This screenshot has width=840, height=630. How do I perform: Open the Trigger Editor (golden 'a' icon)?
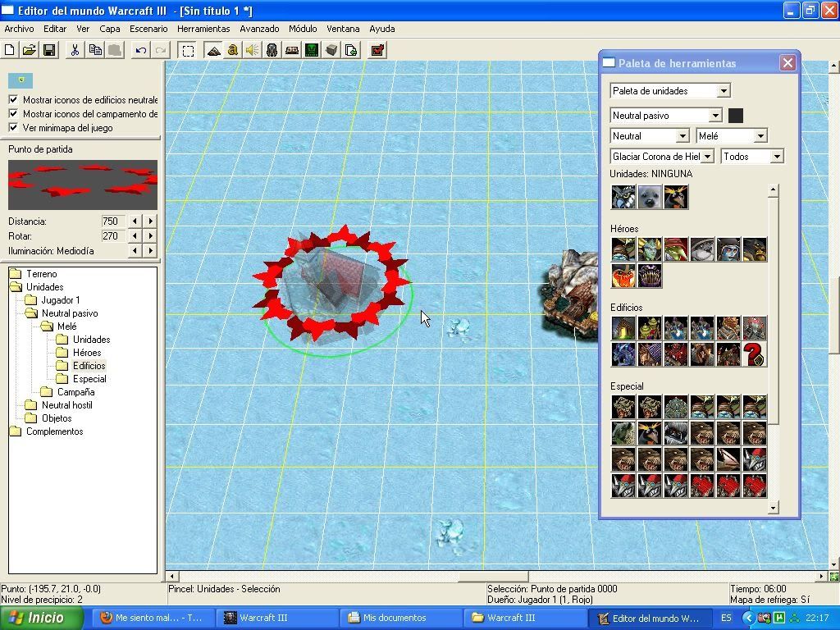[232, 50]
